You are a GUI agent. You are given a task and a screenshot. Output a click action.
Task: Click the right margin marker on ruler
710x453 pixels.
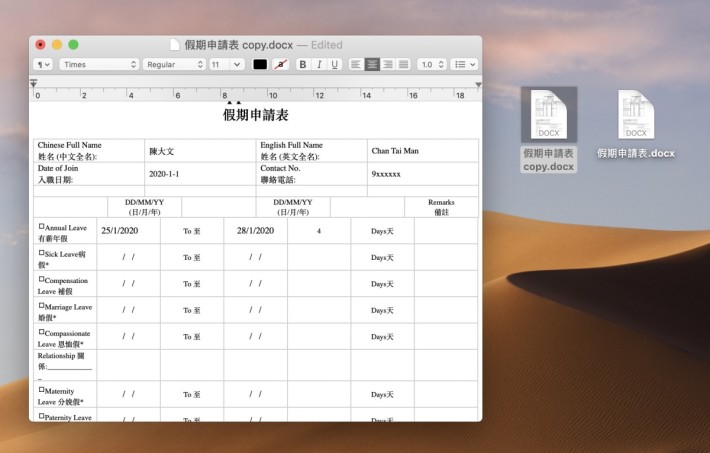click(x=478, y=85)
